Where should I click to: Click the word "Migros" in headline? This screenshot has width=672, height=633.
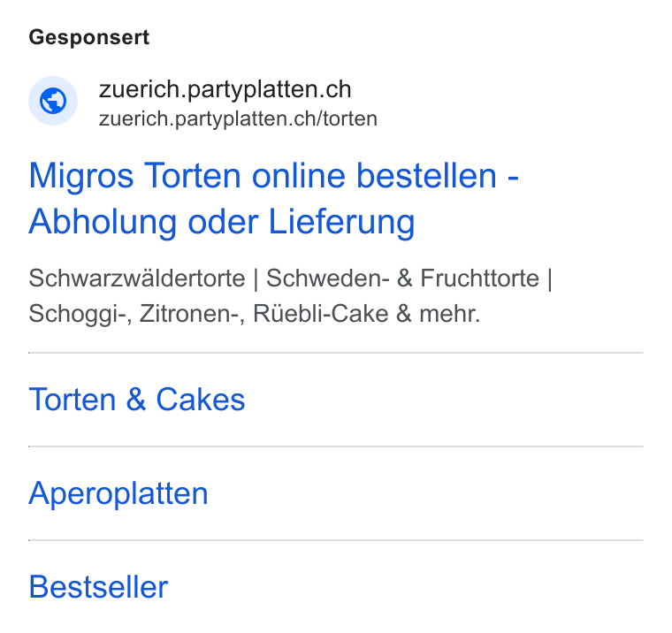[81, 176]
